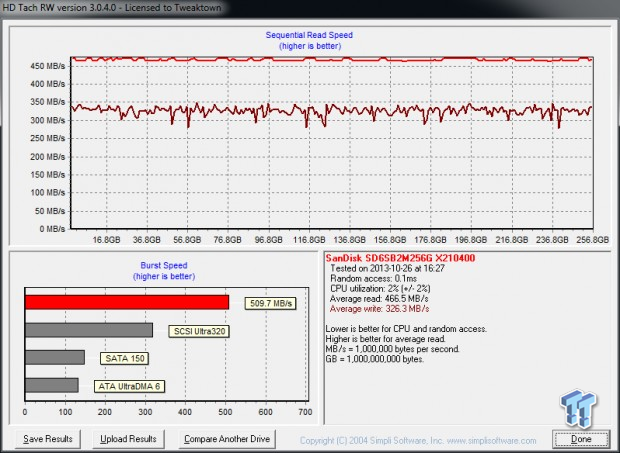This screenshot has height=453, width=620.
Task: Click the Save Results button
Action: click(48, 439)
